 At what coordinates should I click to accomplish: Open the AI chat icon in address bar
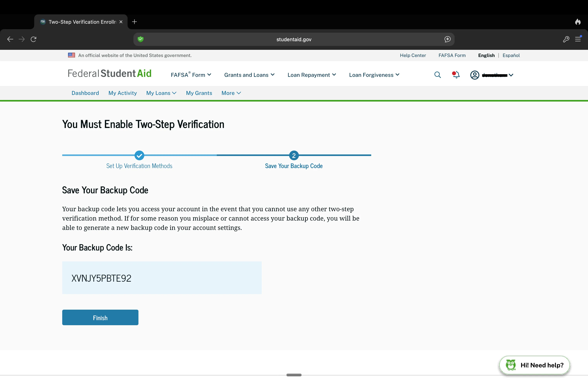(x=447, y=39)
